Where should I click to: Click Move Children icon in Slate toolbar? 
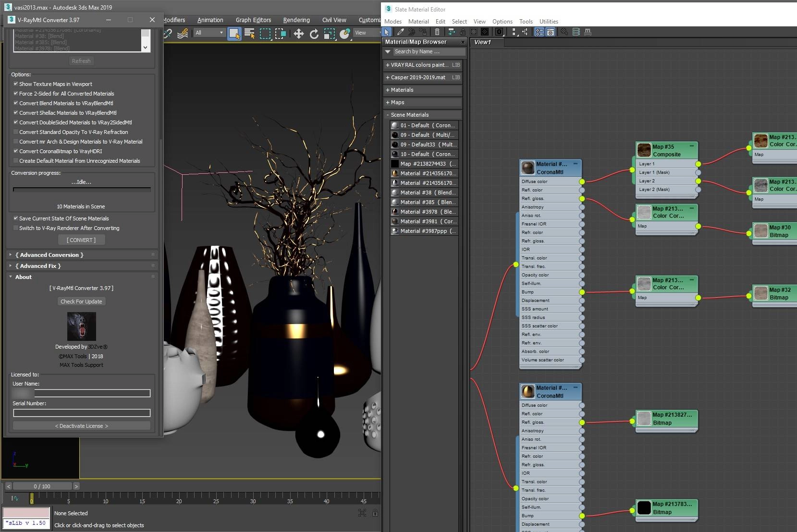point(451,32)
